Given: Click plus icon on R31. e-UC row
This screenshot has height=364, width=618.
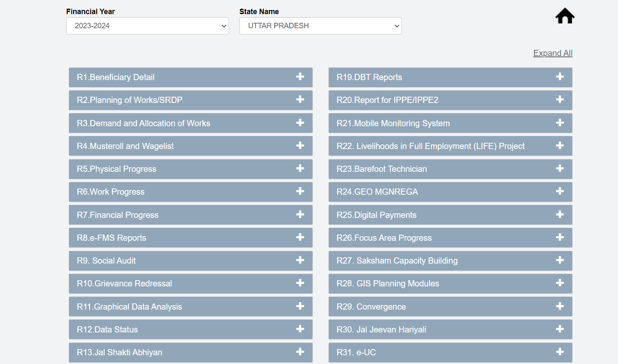Looking at the screenshot, I should tap(560, 352).
